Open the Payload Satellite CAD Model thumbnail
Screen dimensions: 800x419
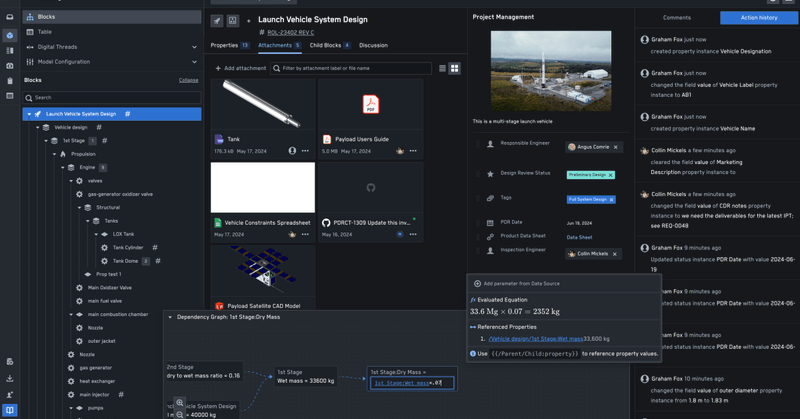pyautogui.click(x=263, y=272)
